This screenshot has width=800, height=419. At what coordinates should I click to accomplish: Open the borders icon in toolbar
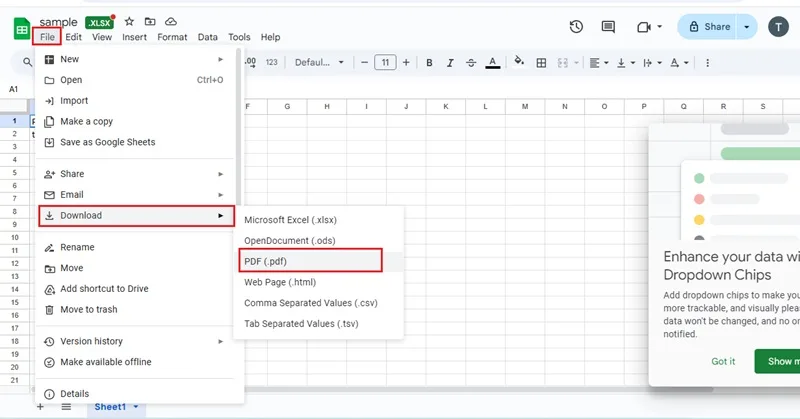541,63
